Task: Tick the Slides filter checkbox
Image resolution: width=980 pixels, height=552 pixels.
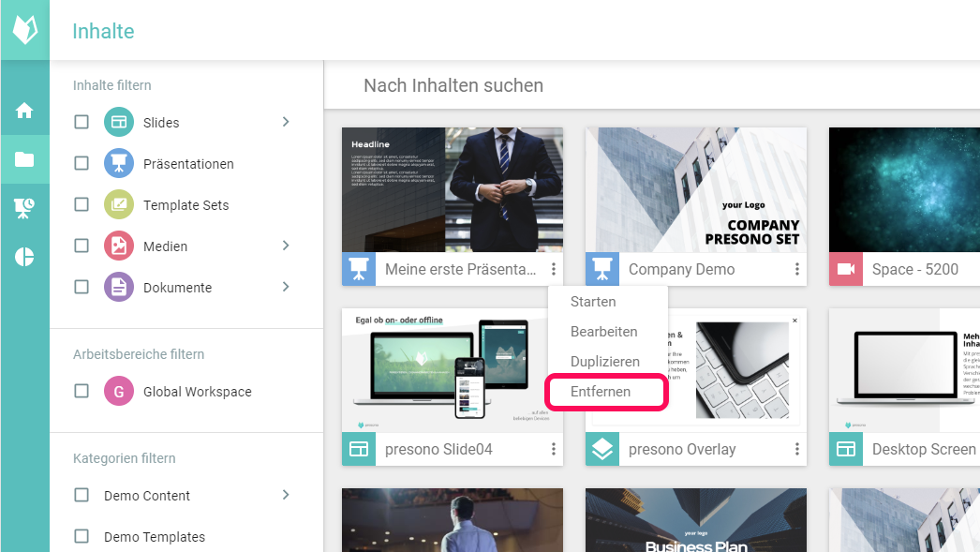Action: (82, 122)
